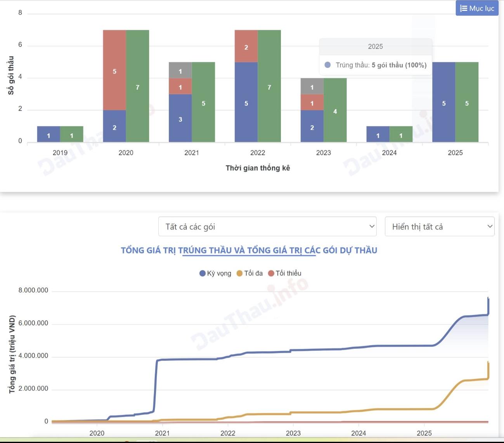Select the green 2023 bar labeled 4
This screenshot has width=504, height=443.
335,110
